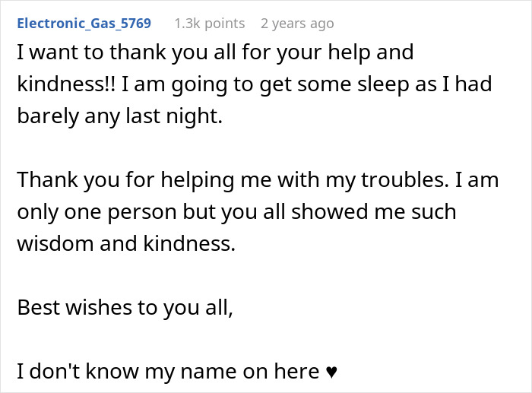Click the phrase "only one person"
This screenshot has height=393, width=532.
click(91, 212)
